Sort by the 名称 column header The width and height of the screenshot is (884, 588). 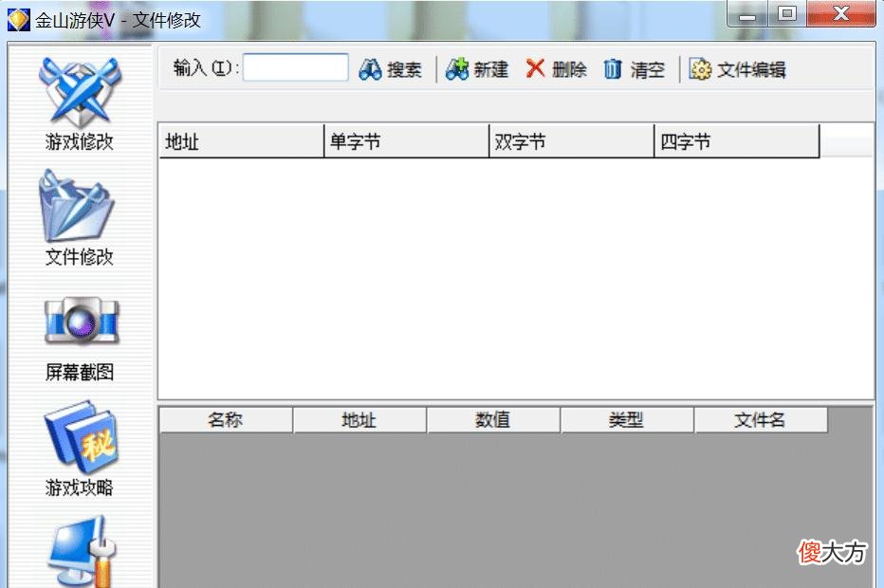[226, 420]
